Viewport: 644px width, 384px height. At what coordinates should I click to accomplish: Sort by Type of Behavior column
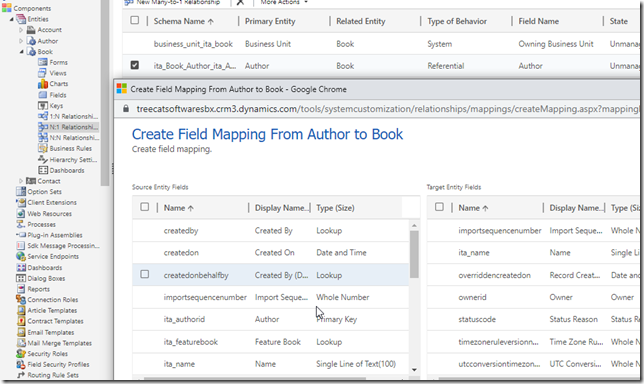[x=457, y=21]
